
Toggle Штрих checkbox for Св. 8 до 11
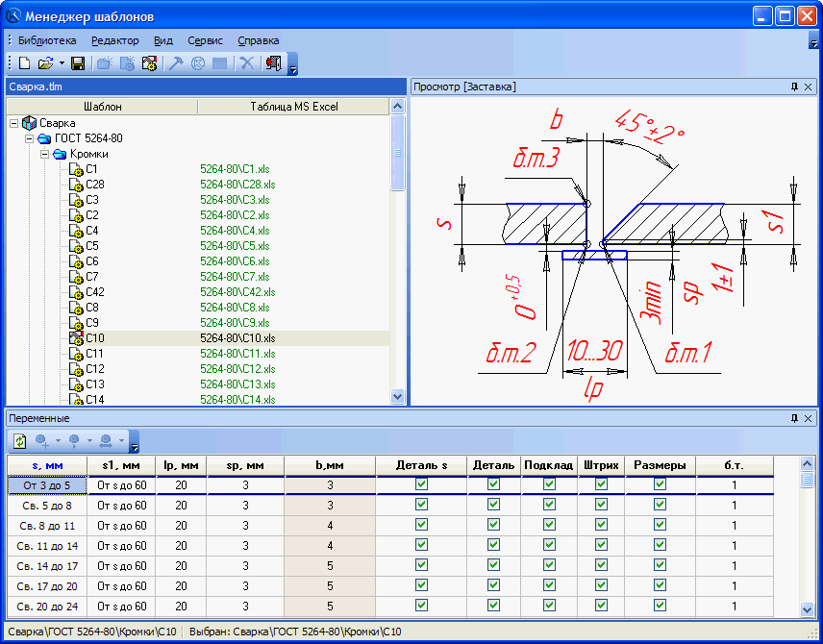tap(601, 526)
